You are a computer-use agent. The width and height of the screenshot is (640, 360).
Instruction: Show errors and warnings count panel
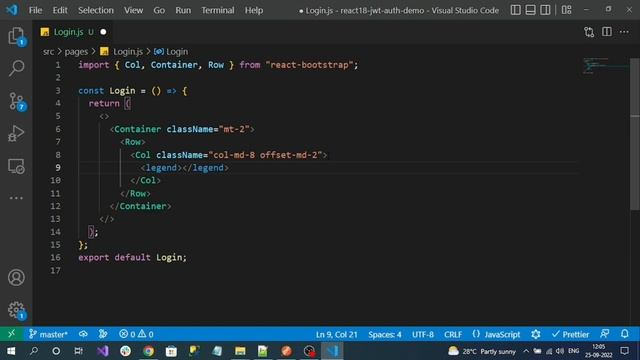[x=136, y=334]
